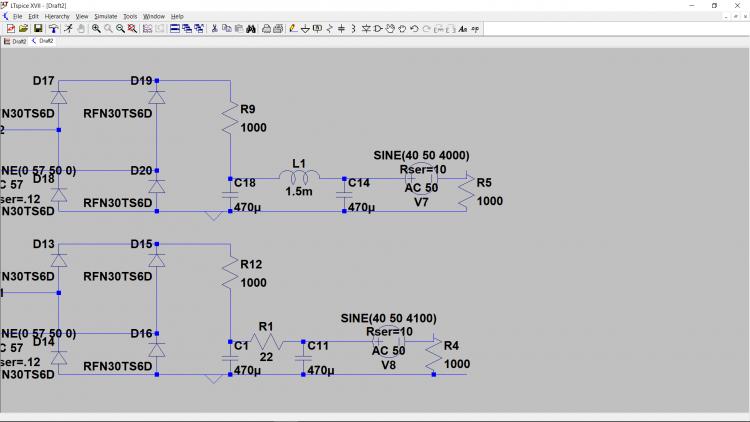Click the L1 inductor in the schematic

point(297,178)
